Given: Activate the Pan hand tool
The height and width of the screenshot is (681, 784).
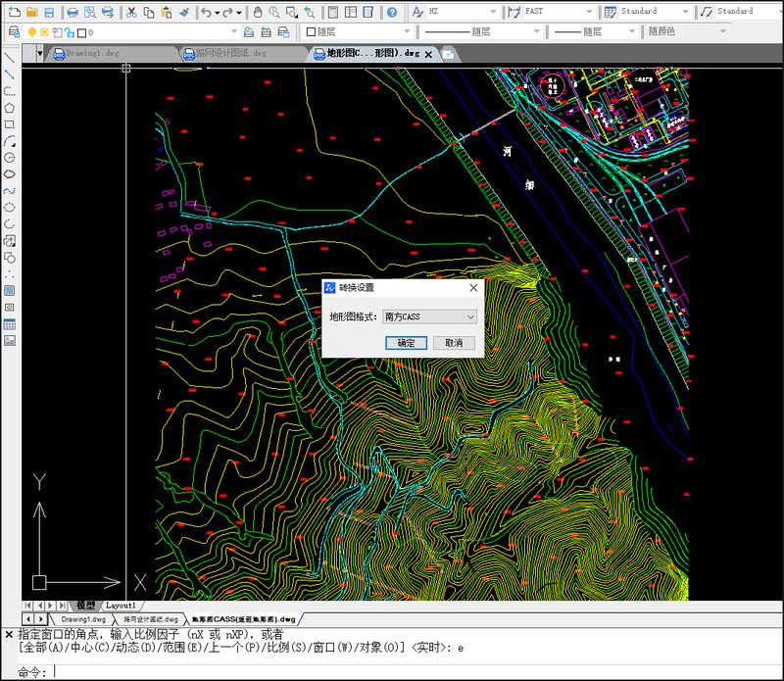Looking at the screenshot, I should click(257, 12).
